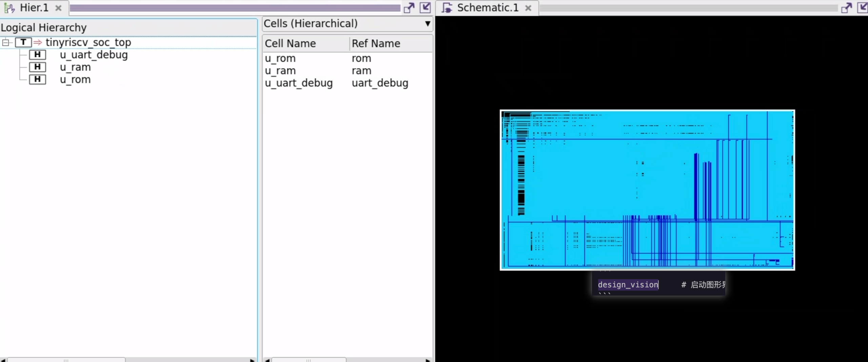868x362 pixels.
Task: Close the Hier.1 tab
Action: coord(58,8)
